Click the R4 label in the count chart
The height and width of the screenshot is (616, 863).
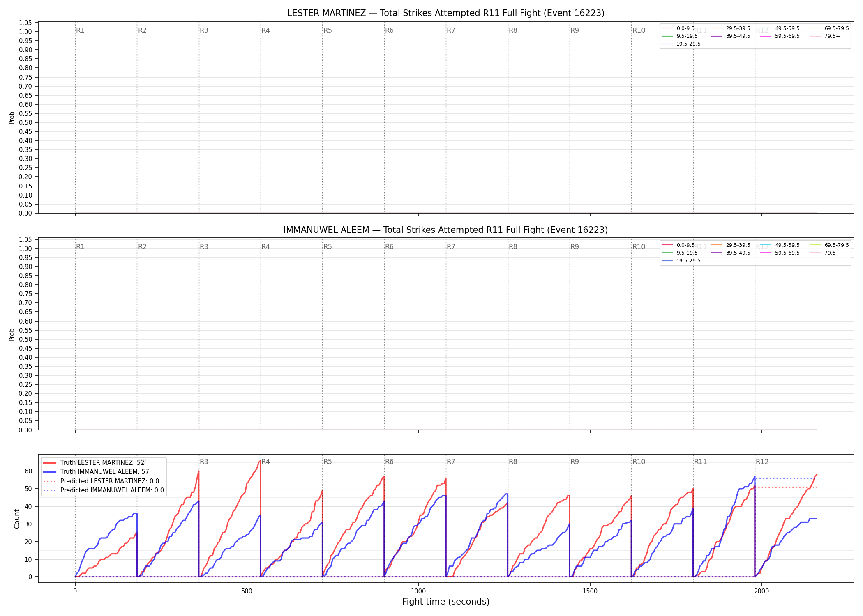265,462
